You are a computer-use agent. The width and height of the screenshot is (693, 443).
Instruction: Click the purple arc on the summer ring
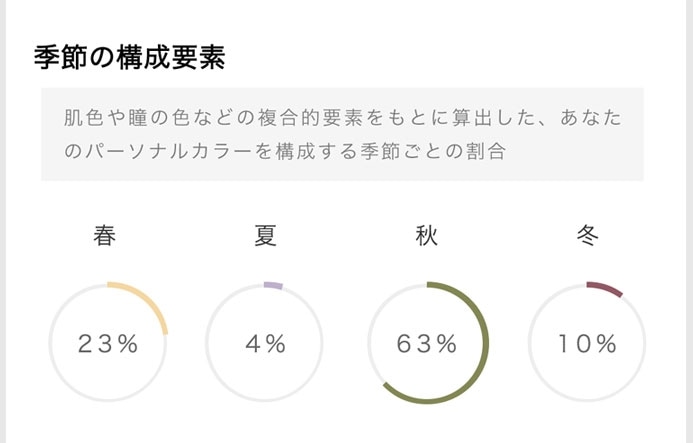[x=273, y=286]
